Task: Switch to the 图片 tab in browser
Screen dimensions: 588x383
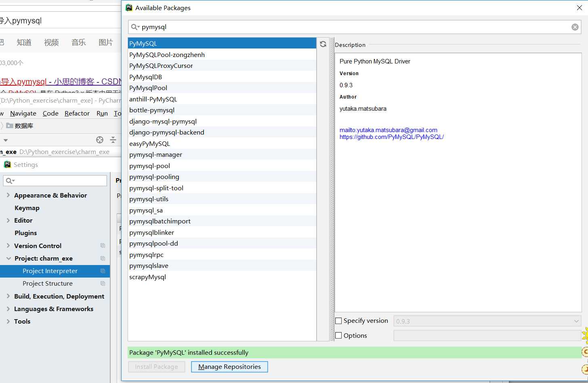Action: tap(106, 42)
